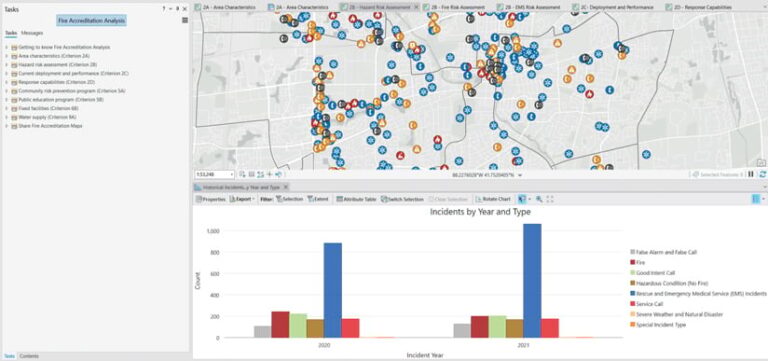This screenshot has height=361, width=768.
Task: Expand Water supply (Criterion 9A) group
Action: [7, 117]
